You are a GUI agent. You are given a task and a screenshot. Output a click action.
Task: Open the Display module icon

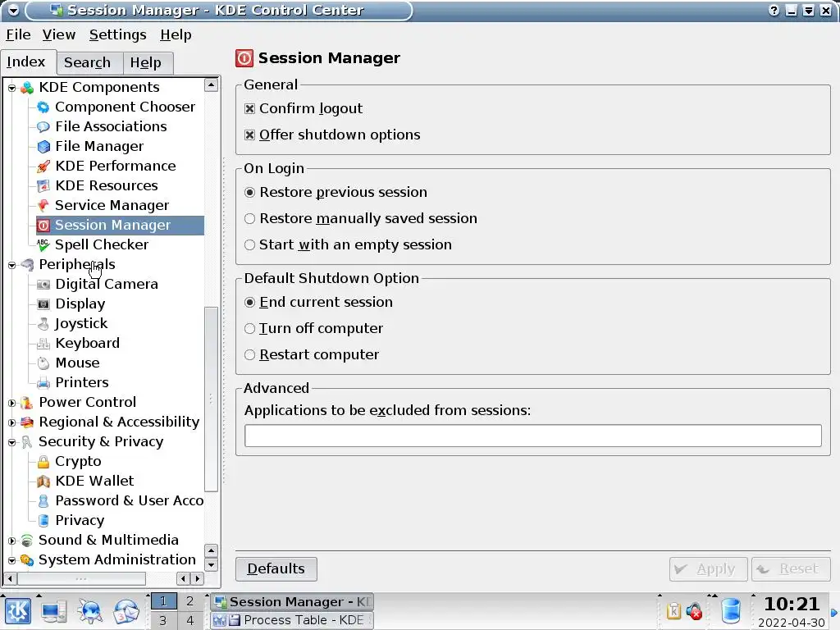point(43,304)
